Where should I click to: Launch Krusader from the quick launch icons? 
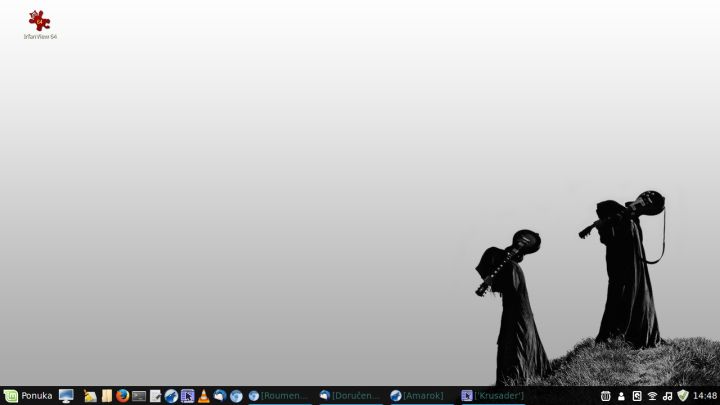pos(187,396)
